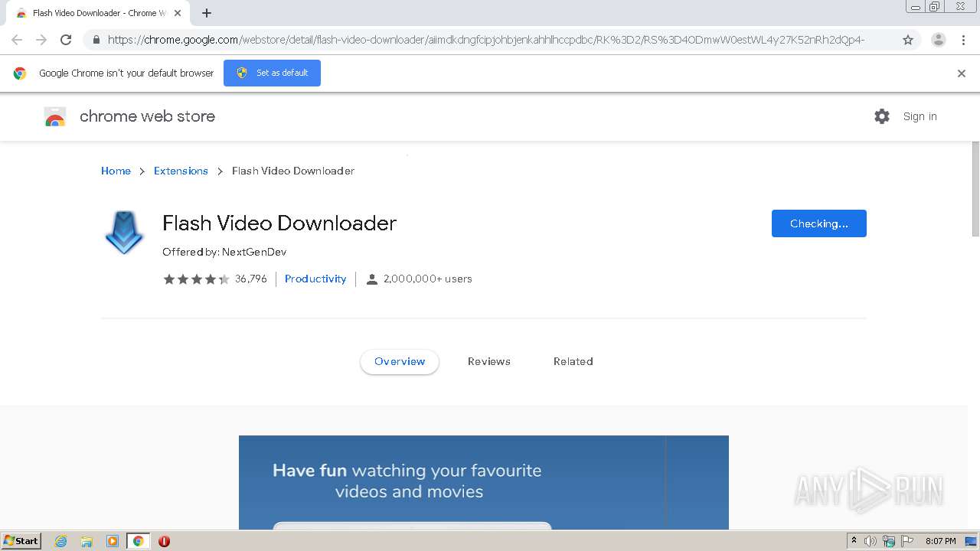This screenshot has width=980, height=551.
Task: Click Flash Video Downloader breadcrumb text
Action: pos(293,171)
